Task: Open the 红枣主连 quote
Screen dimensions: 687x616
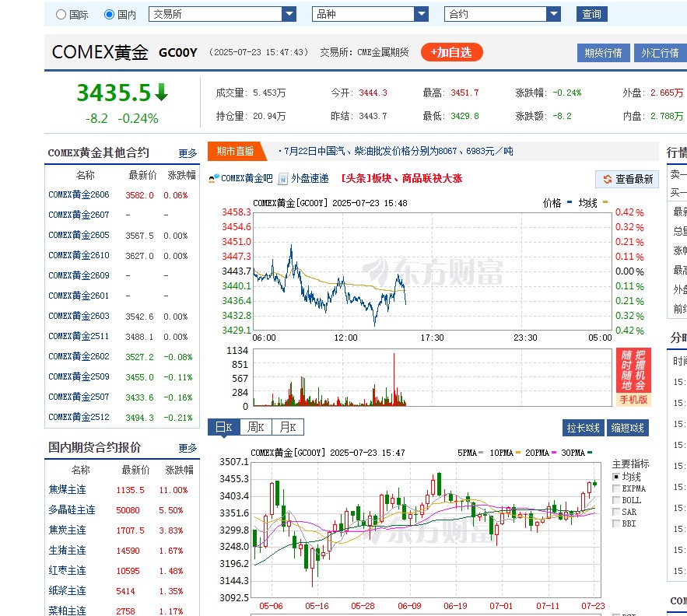Action: click(68, 570)
